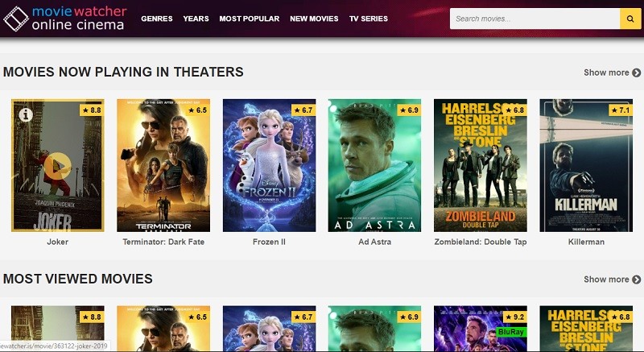The image size is (644, 352).
Task: Click the 6.7 rating badge on Frozen II in theaters
Action: click(x=303, y=110)
